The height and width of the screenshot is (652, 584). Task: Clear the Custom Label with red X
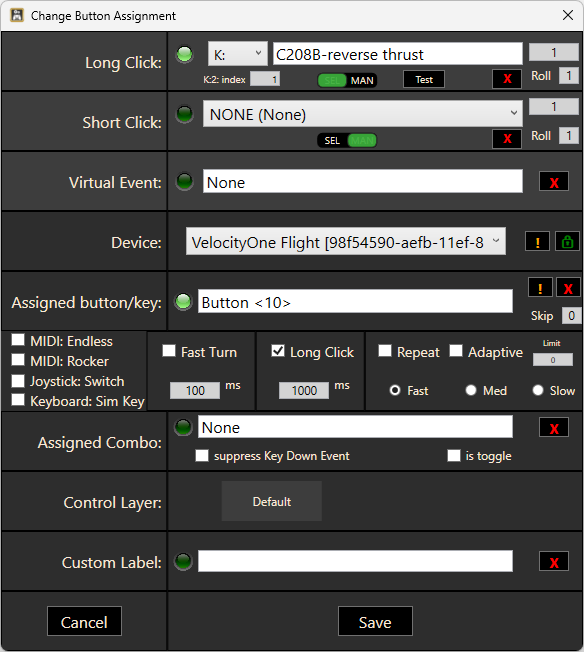[x=554, y=561]
